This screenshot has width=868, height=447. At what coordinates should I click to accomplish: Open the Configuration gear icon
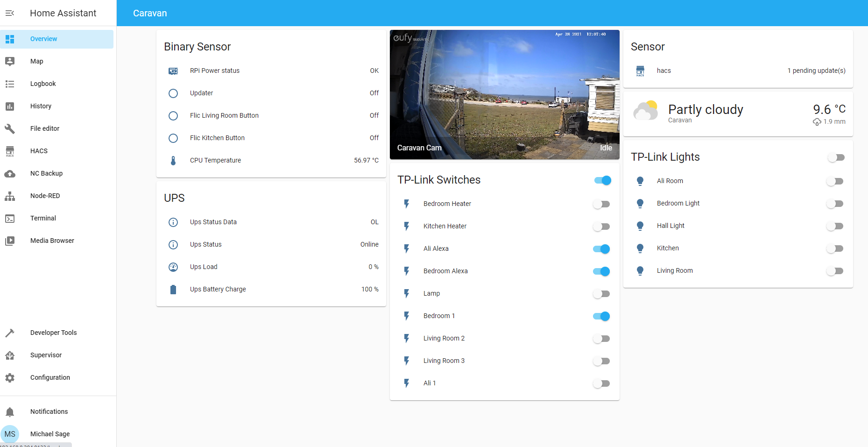tap(10, 377)
